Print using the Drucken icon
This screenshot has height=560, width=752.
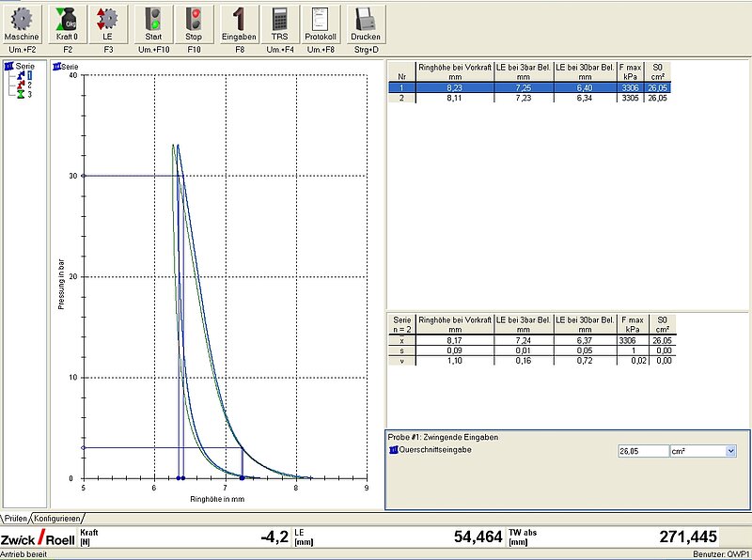click(x=366, y=24)
